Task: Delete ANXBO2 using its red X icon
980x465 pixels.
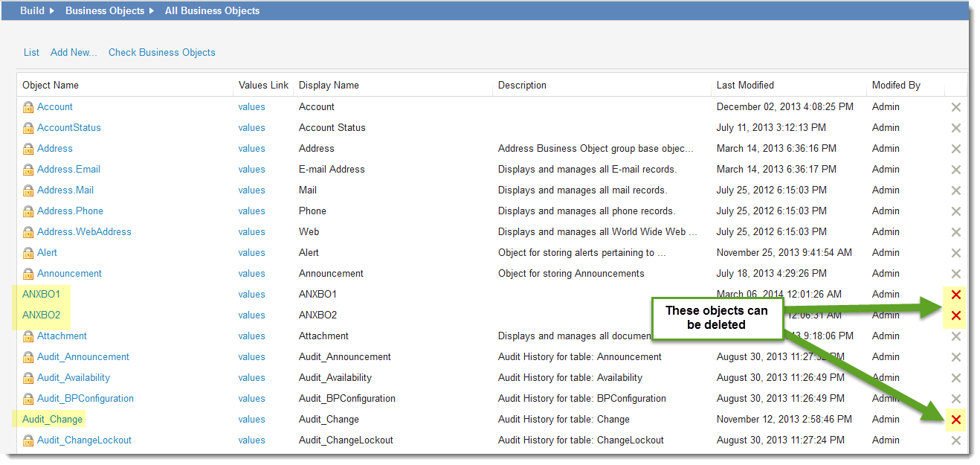Action: (955, 315)
